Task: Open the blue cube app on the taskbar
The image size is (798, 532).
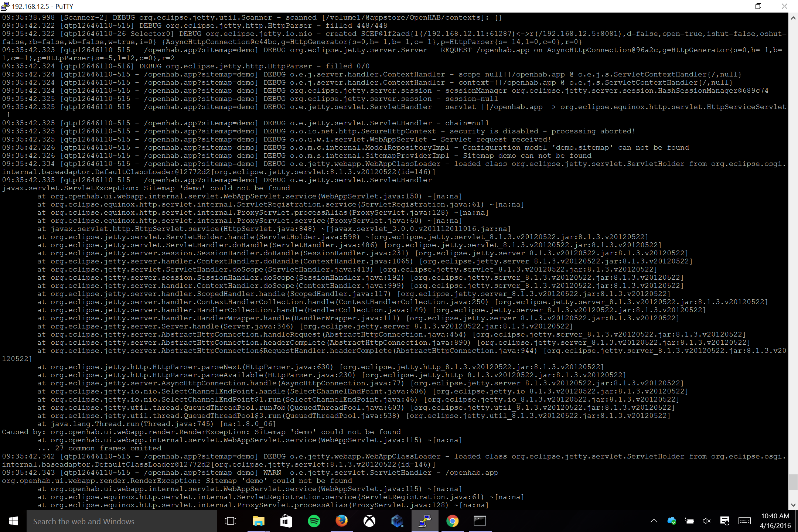Action: tap(397, 521)
